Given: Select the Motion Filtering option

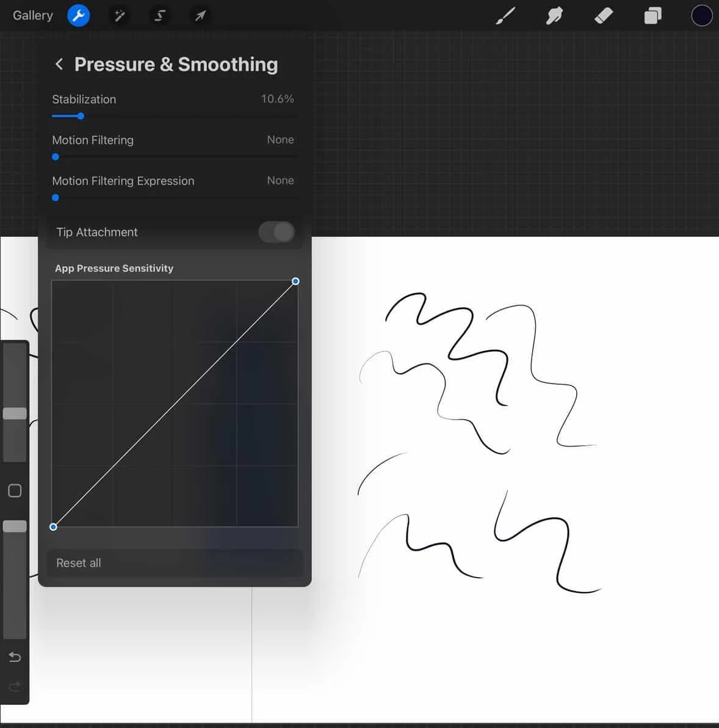Looking at the screenshot, I should 93,140.
